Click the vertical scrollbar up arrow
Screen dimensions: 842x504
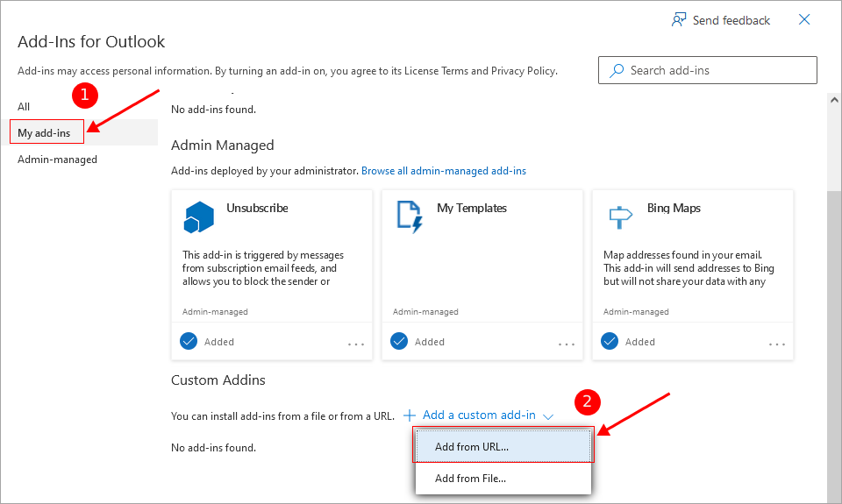click(834, 101)
